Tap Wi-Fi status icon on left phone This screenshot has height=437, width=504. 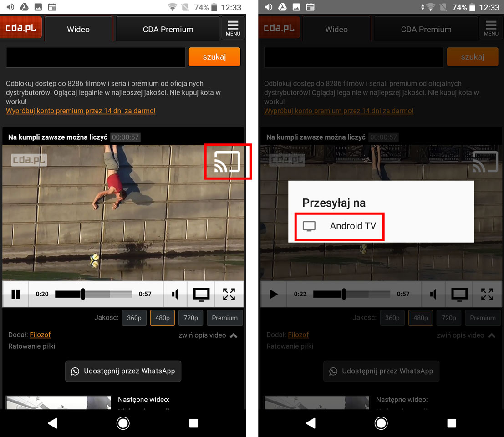tap(172, 7)
